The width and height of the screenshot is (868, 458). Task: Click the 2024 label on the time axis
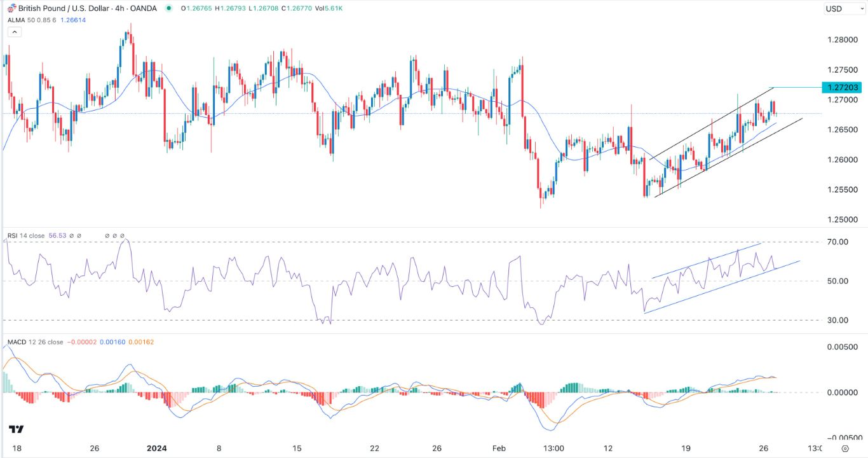(x=156, y=448)
